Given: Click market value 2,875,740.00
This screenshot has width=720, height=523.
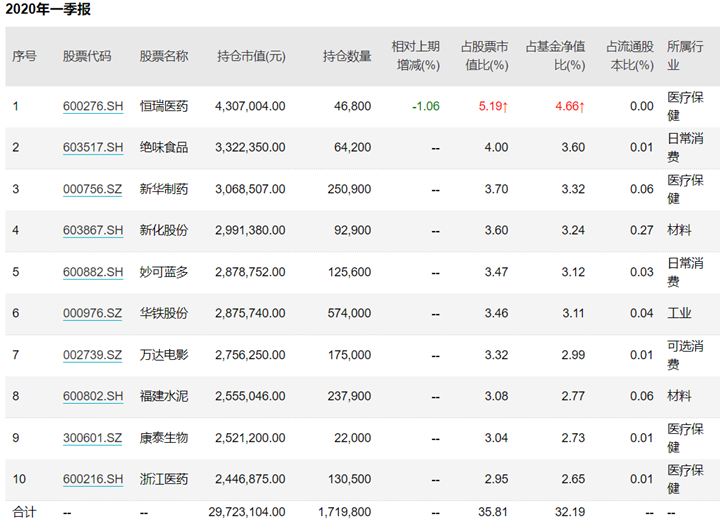Looking at the screenshot, I should (250, 313).
